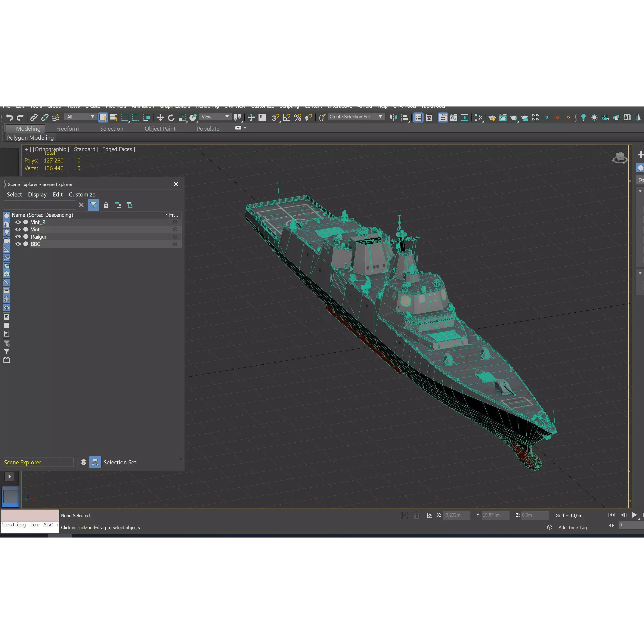644x644 pixels.
Task: Toggle the lock icon in Scene Explorer
Action: tap(106, 205)
